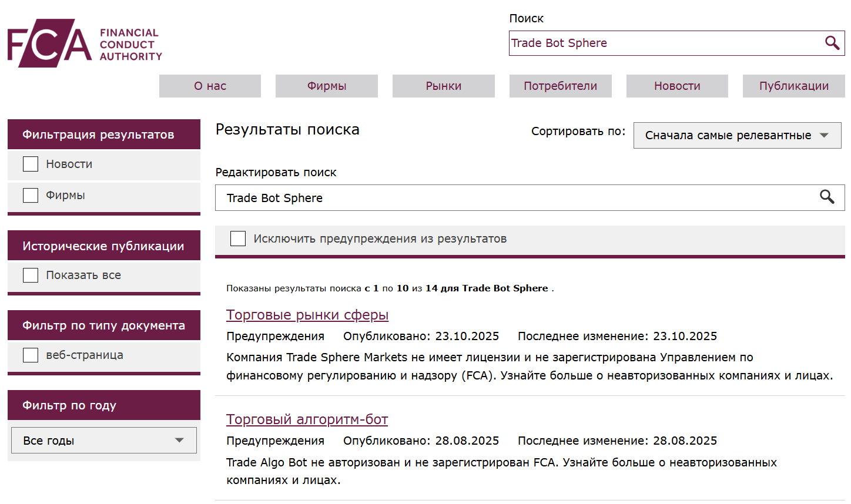Expand the sort dropdown arrow next to Сортировать по

[824, 135]
